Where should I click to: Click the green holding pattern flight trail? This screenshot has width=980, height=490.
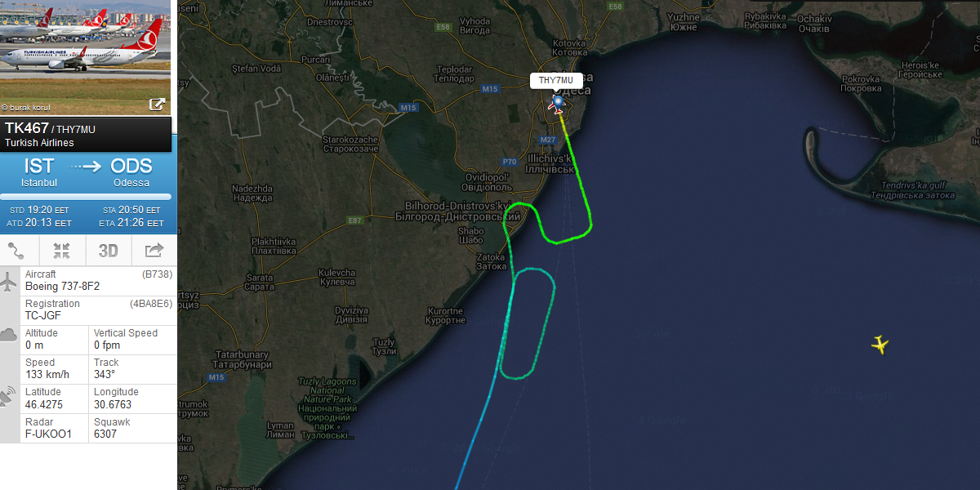click(527, 323)
